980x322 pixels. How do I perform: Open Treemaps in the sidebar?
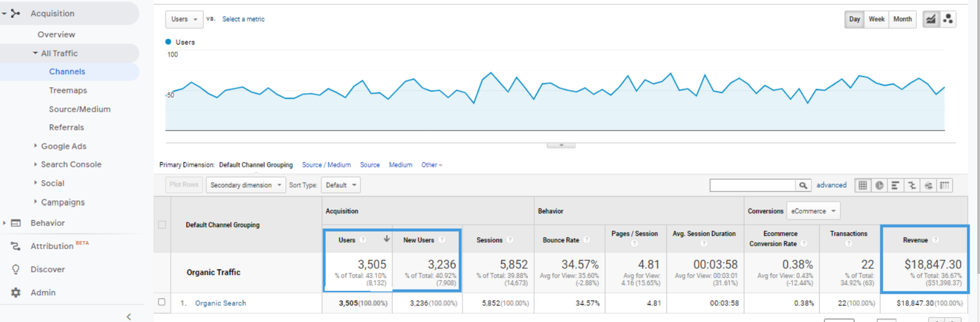tap(68, 90)
